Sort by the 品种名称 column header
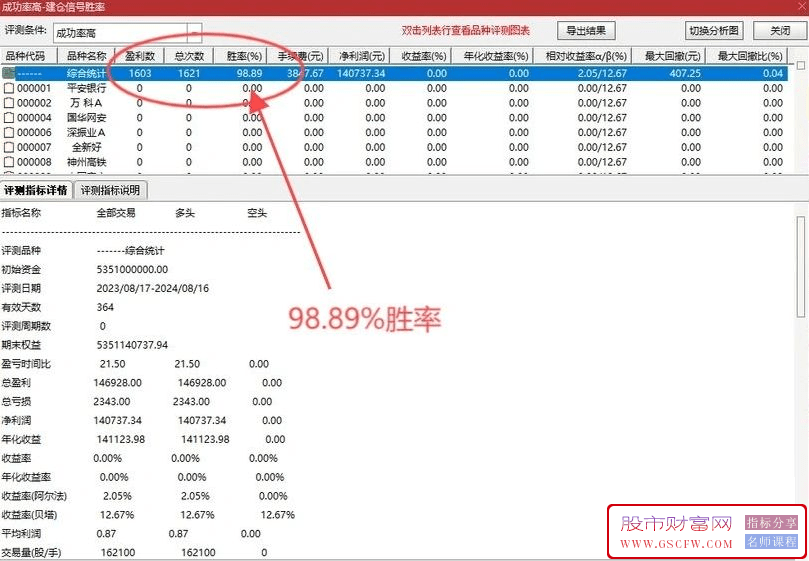Viewport: 809px width, 561px height. pos(86,56)
